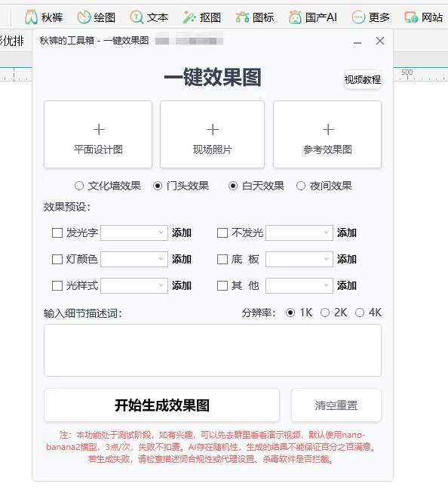Set resolution to 1K
The image size is (448, 499).
coord(290,313)
